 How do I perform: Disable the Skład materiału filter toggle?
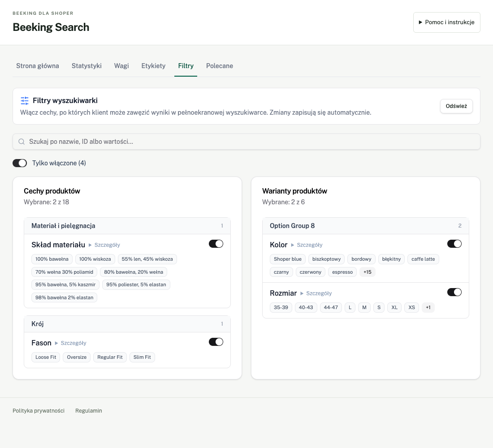click(216, 244)
